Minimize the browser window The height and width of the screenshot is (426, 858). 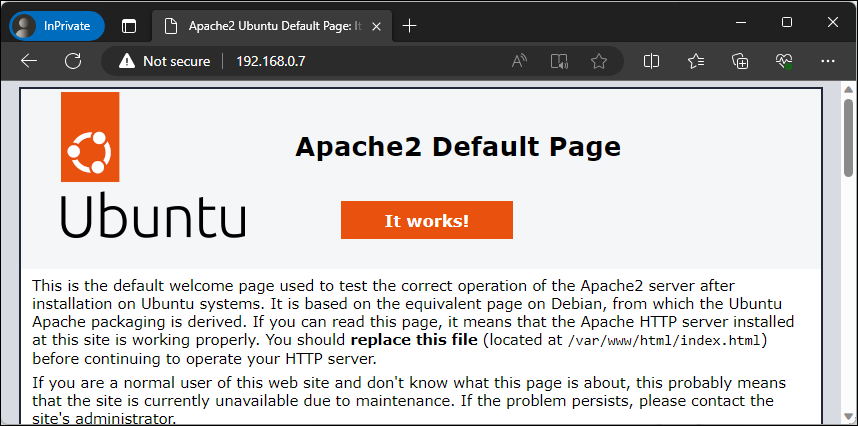point(741,22)
